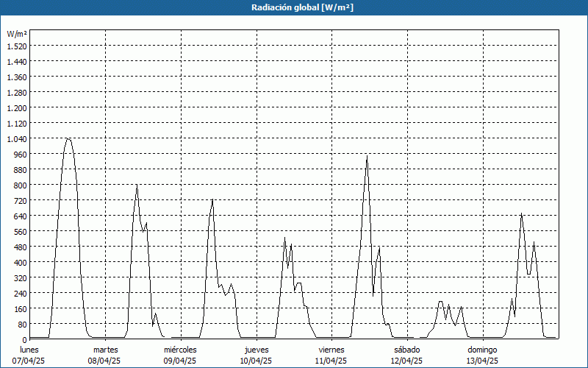Viewport: 588px width, 368px height.
Task: Select the 1.040 y-axis value
Action: click(x=17, y=139)
